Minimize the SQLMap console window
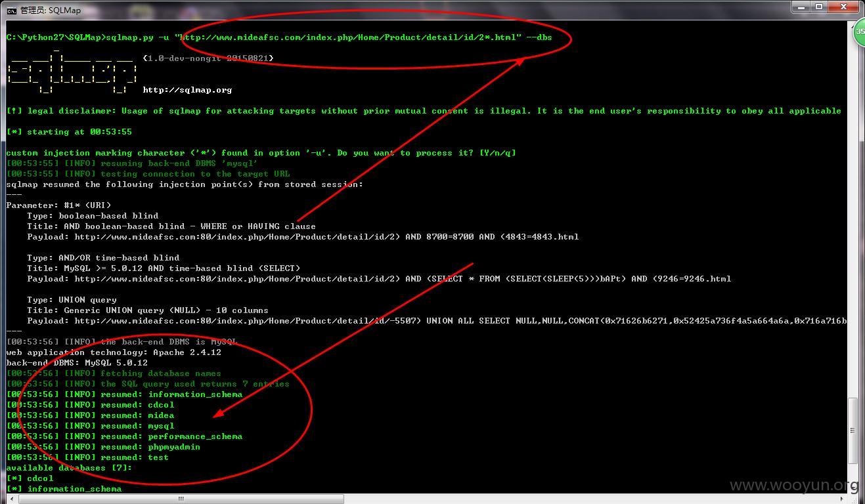 (x=802, y=7)
